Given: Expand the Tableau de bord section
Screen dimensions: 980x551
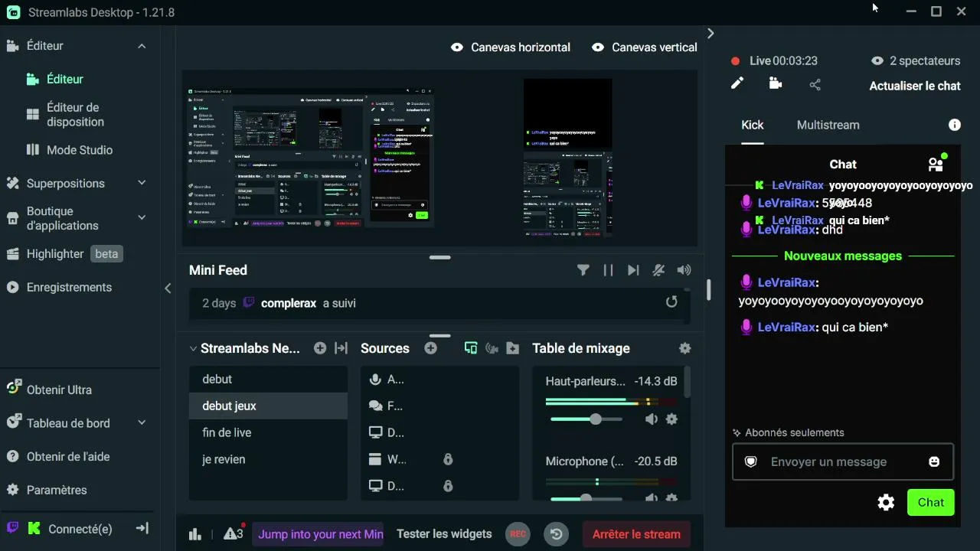Looking at the screenshot, I should pyautogui.click(x=142, y=423).
